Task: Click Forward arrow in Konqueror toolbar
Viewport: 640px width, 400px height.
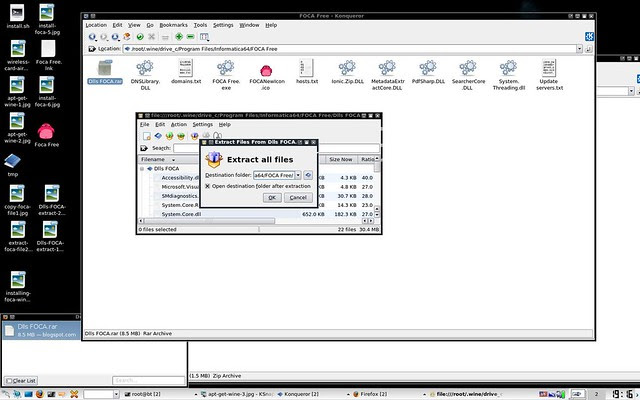Action: [104, 37]
